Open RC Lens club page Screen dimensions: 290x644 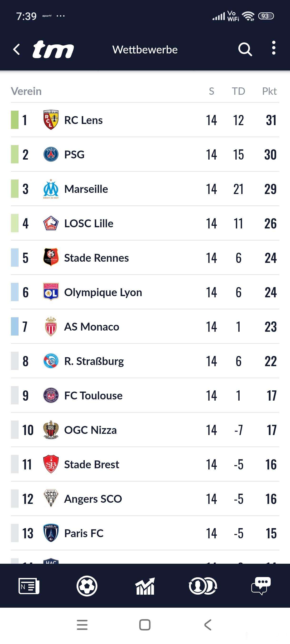point(83,120)
